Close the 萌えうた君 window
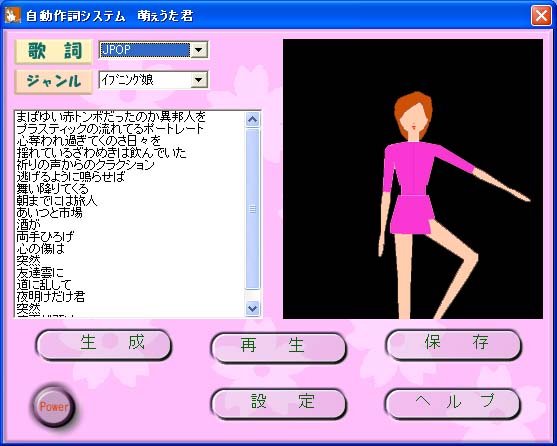The width and height of the screenshot is (557, 446). tap(541, 16)
